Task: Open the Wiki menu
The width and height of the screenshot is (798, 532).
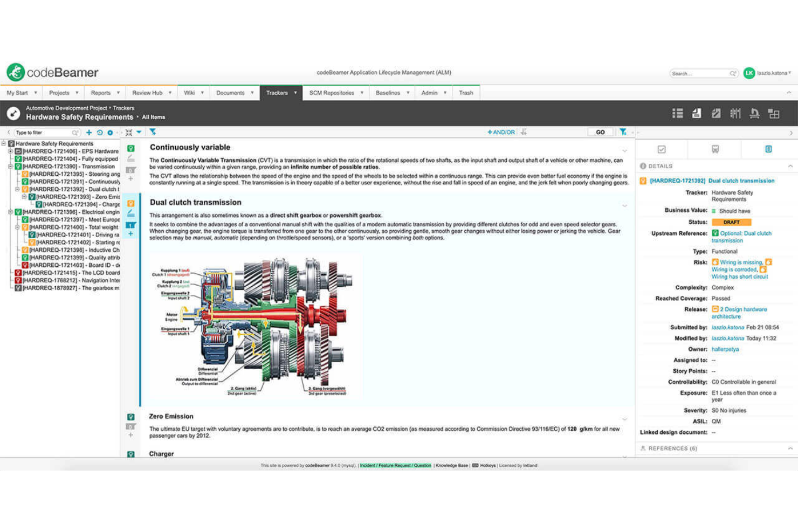Action: coord(194,93)
